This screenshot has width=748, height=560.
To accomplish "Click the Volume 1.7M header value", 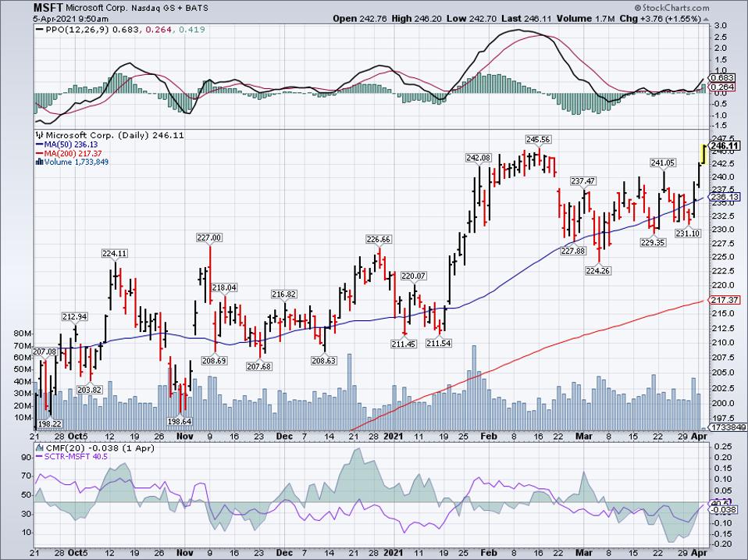I will (586, 19).
